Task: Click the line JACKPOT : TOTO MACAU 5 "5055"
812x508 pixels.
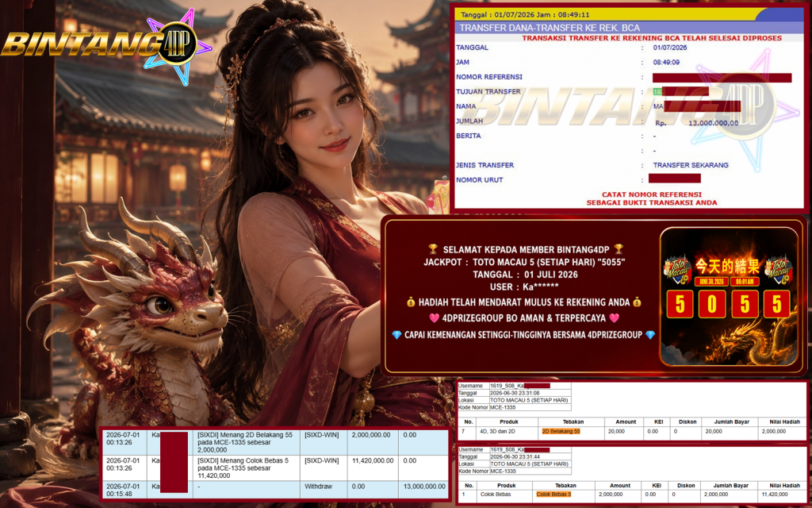Action: click(x=524, y=262)
